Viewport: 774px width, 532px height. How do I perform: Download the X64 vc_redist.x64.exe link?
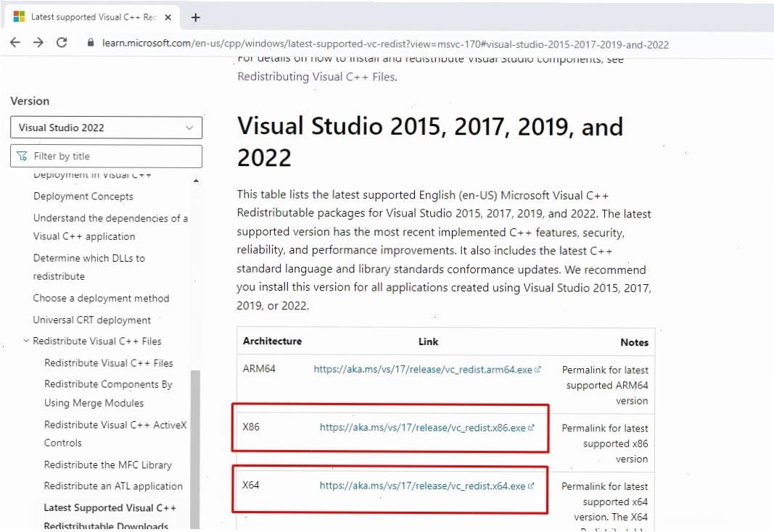pyautogui.click(x=422, y=486)
